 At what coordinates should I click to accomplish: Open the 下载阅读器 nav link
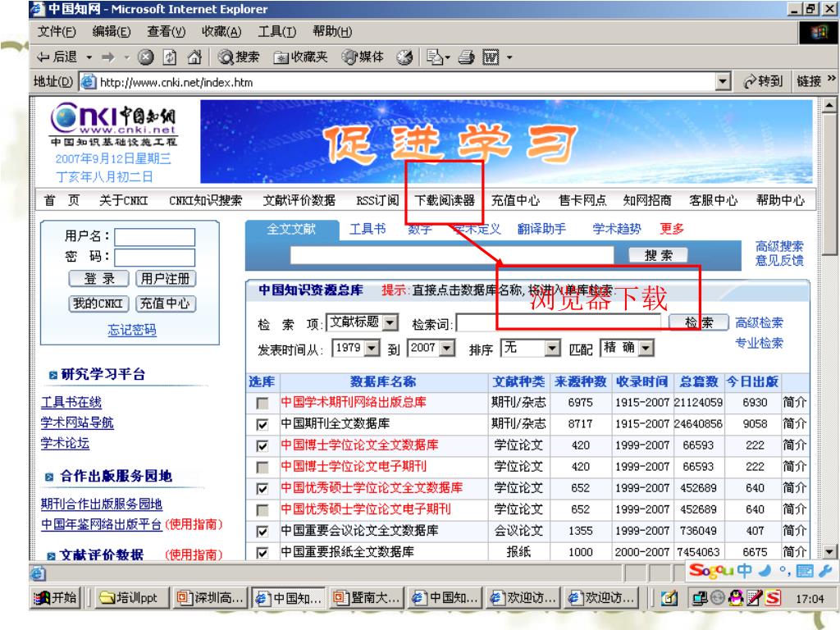(x=445, y=200)
